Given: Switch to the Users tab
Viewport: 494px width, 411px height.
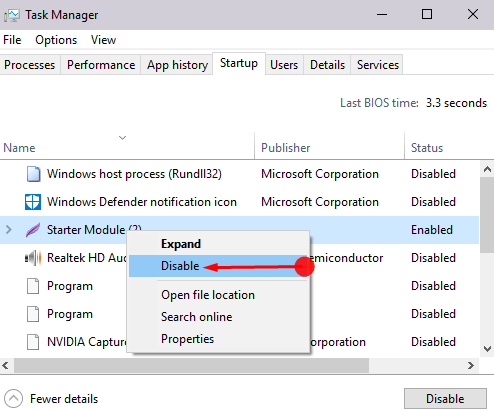Looking at the screenshot, I should 284,65.
